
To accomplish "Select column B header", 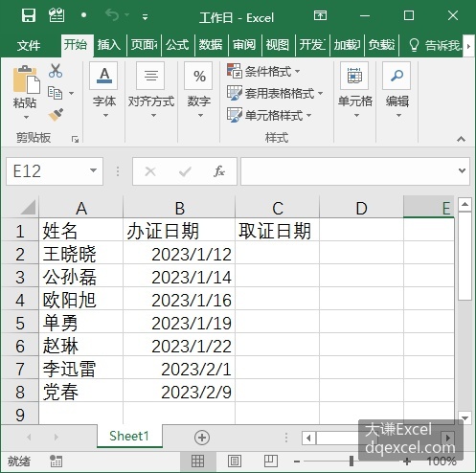I will 179,208.
